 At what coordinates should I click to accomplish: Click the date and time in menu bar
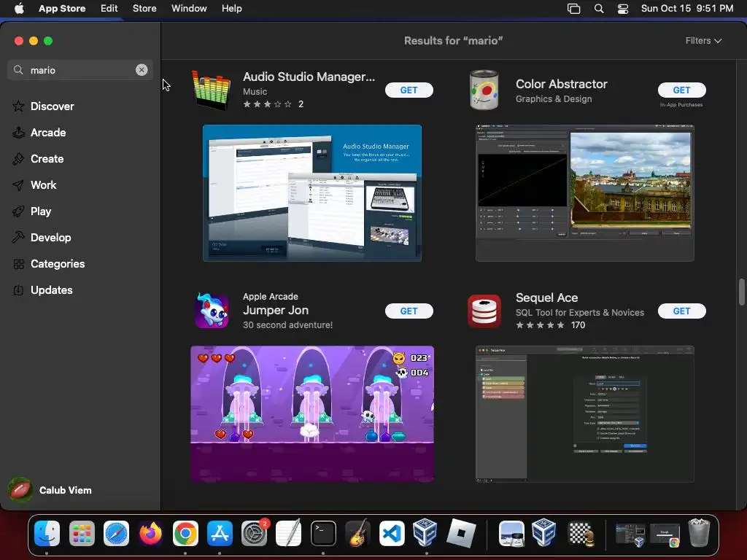coord(687,8)
